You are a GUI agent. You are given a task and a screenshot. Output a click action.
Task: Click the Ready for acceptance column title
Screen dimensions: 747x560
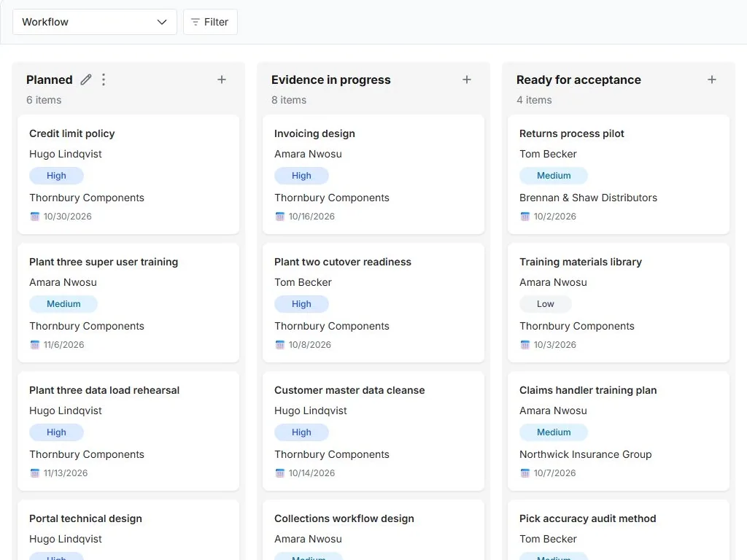pyautogui.click(x=578, y=79)
